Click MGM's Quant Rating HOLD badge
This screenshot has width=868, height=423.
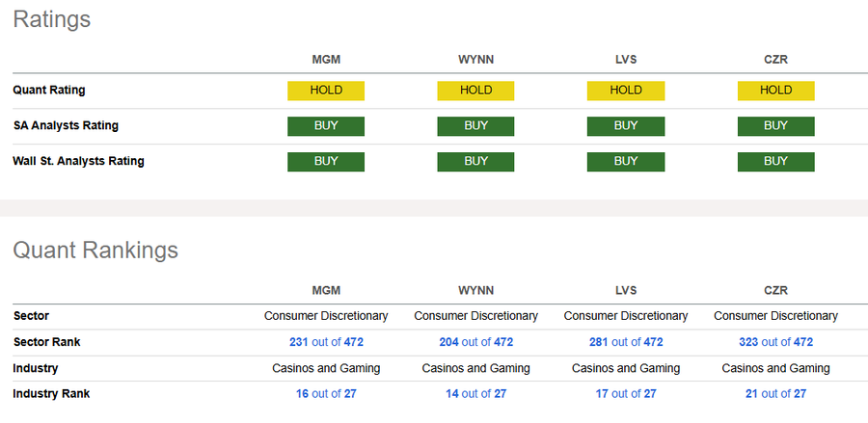coord(326,91)
